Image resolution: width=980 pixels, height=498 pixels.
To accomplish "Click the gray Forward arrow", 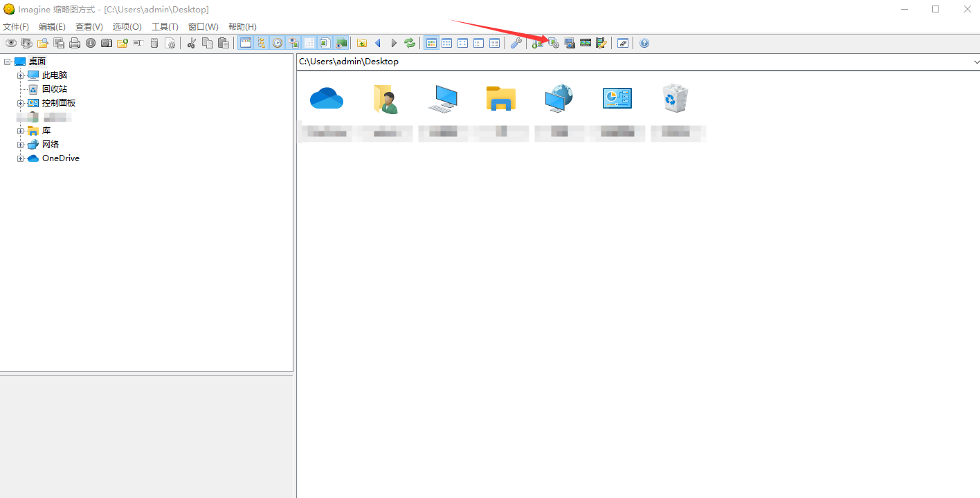I will click(x=394, y=43).
